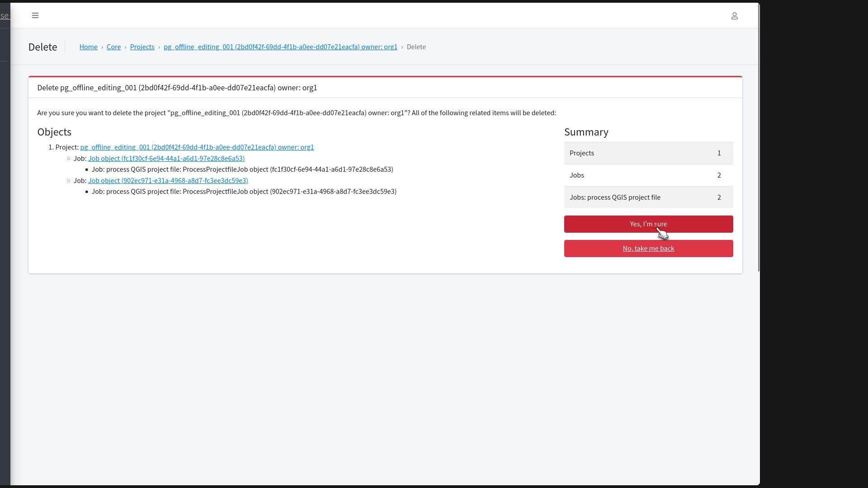This screenshot has height=488, width=868.
Task: Click Jobs: process QGIS project file row
Action: coord(648,197)
